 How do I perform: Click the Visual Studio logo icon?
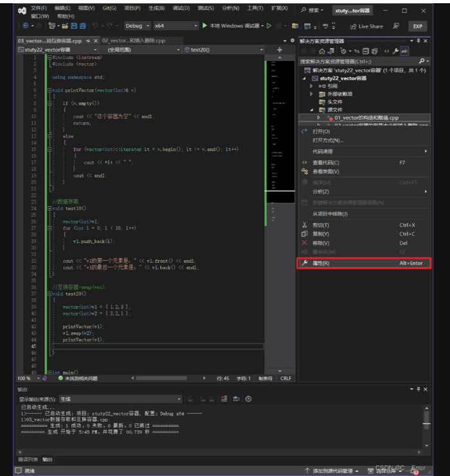(22, 10)
